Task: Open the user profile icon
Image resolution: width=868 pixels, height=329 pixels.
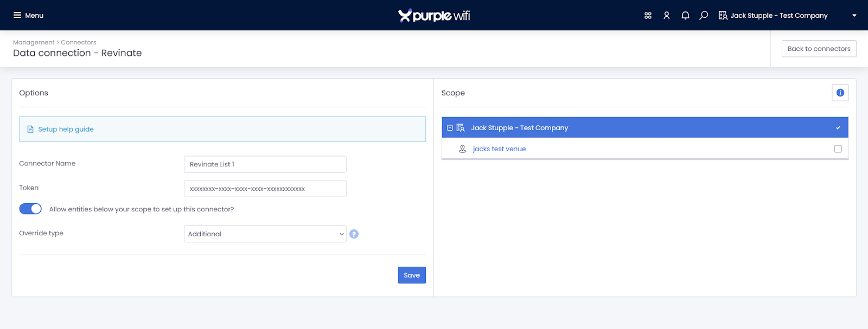Action: (x=667, y=16)
